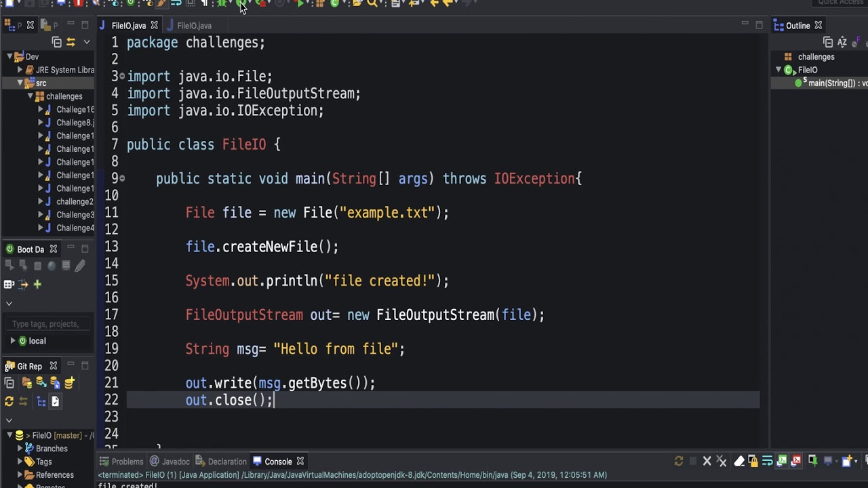Collapse the src folder node
The image size is (868, 488).
point(20,83)
